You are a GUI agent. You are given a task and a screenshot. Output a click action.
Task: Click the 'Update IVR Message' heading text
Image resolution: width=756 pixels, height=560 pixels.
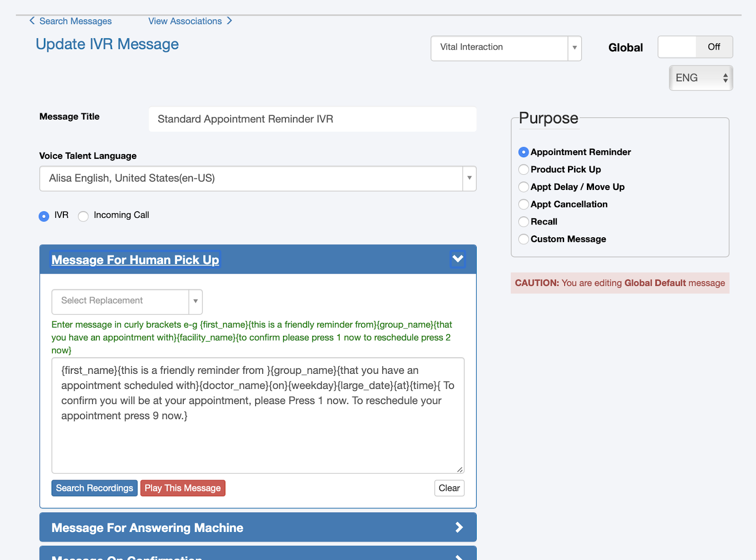point(107,44)
